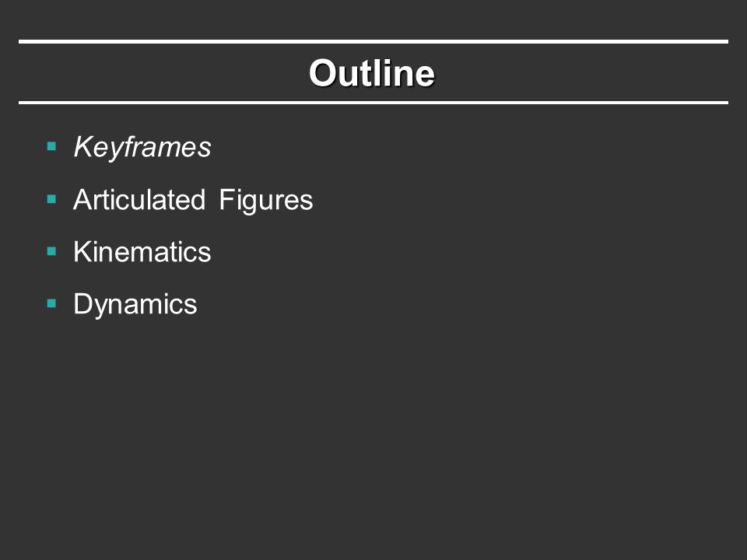Click the letter D in Dynamics

click(x=82, y=303)
